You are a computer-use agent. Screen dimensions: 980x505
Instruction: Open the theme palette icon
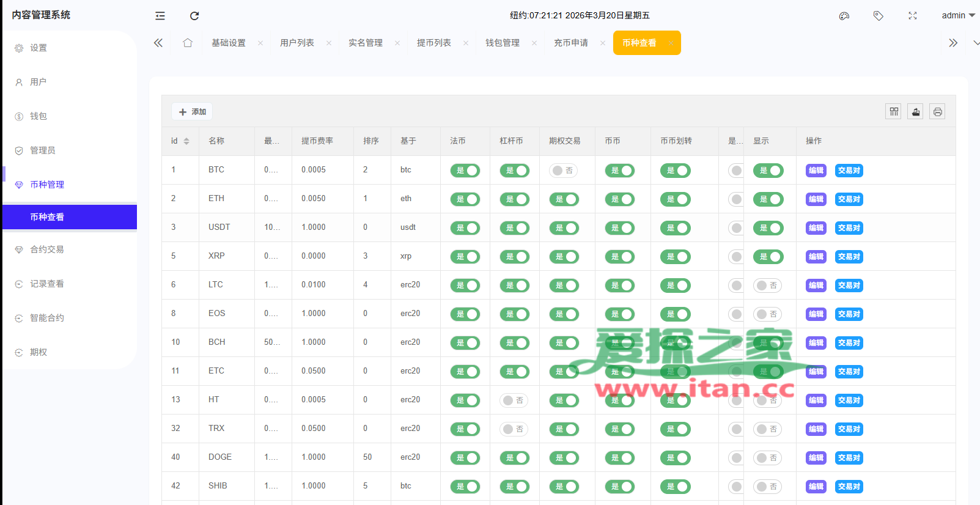(844, 16)
